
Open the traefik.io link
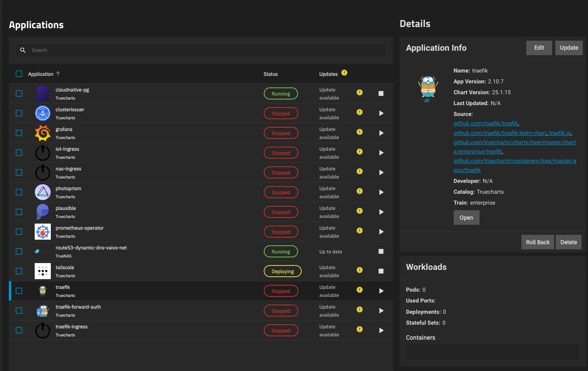(560, 133)
